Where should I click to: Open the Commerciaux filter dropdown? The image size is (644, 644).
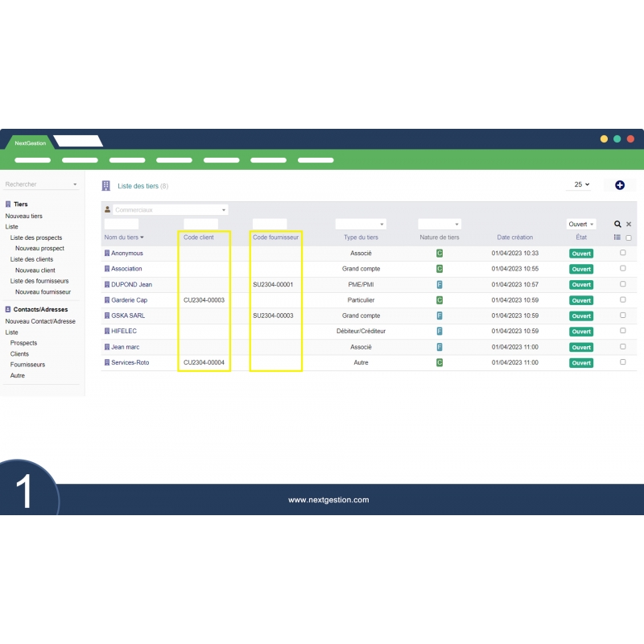click(169, 210)
